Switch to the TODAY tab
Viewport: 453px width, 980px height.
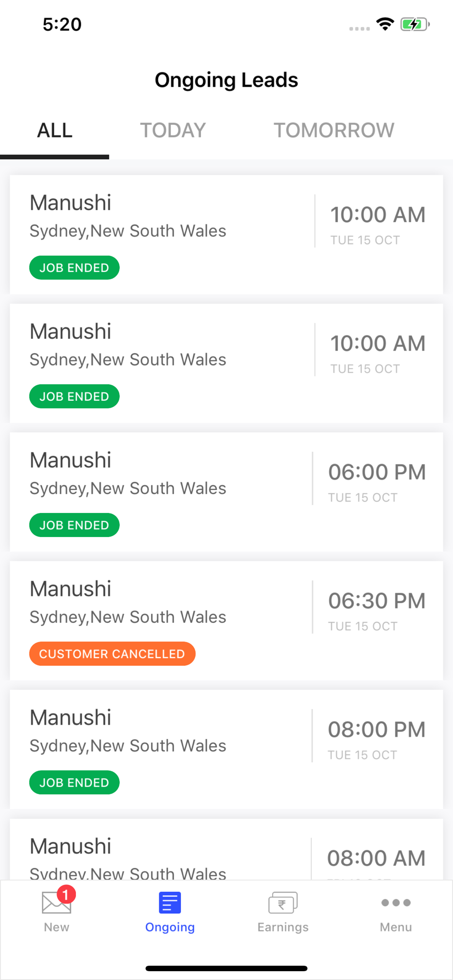(173, 130)
